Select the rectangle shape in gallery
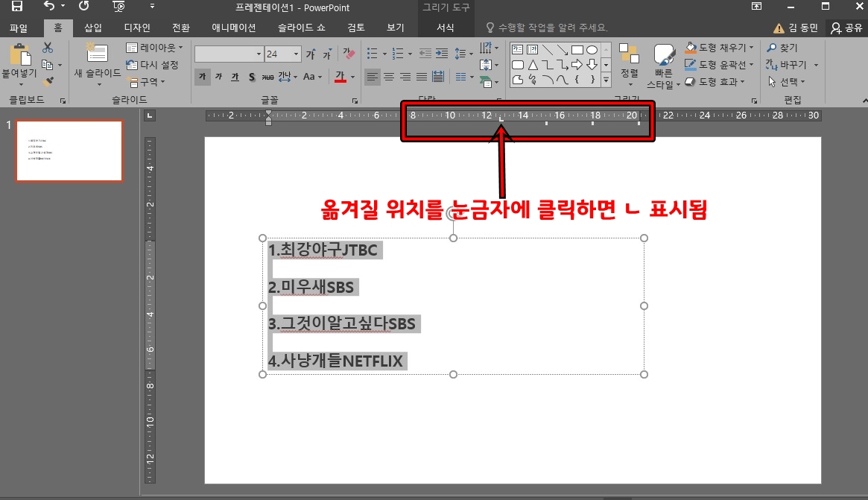The image size is (868, 500). click(577, 50)
